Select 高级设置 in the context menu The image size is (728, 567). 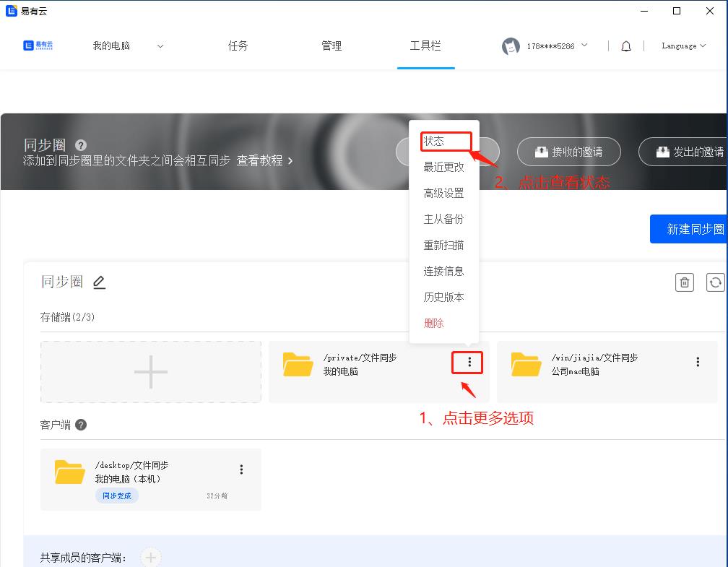click(x=444, y=193)
